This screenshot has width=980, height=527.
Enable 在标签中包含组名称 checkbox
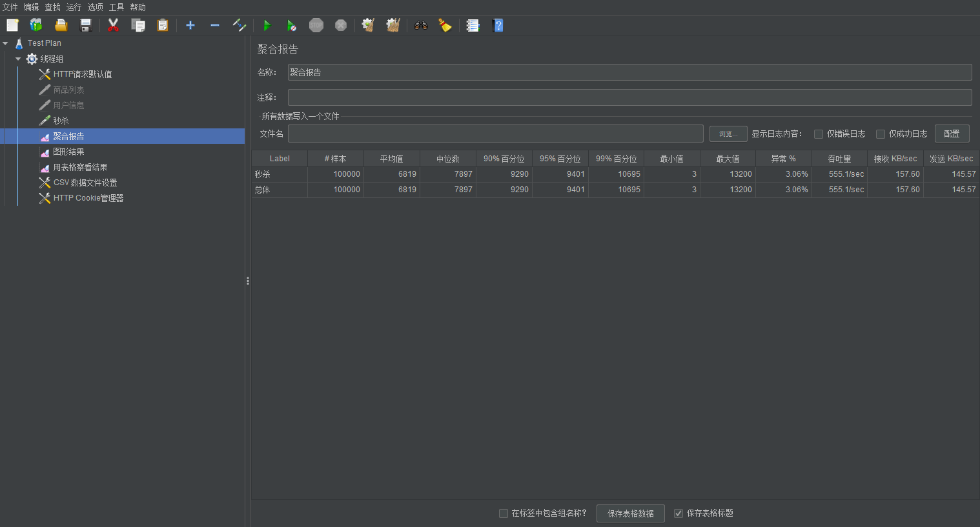(504, 513)
